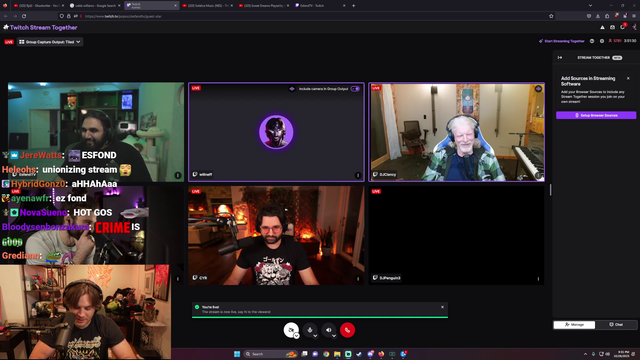Switch to EsfandTV - Twitch browser tab
The image size is (640, 360).
click(320, 5)
